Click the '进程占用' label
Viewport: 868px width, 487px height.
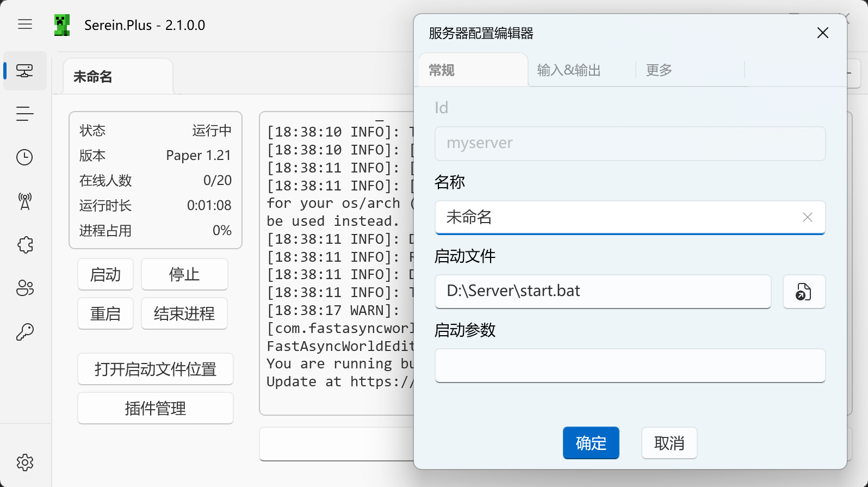coord(106,231)
